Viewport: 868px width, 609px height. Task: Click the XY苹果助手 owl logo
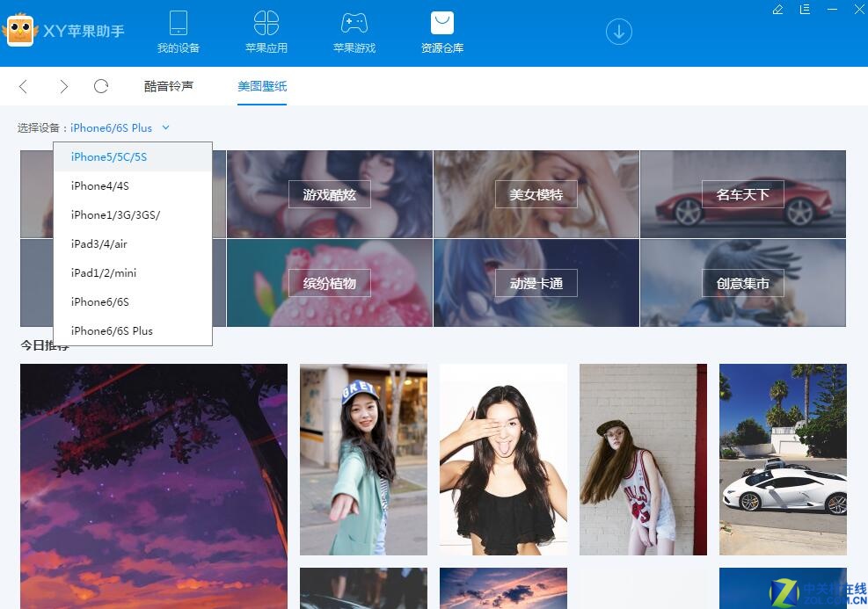point(20,31)
